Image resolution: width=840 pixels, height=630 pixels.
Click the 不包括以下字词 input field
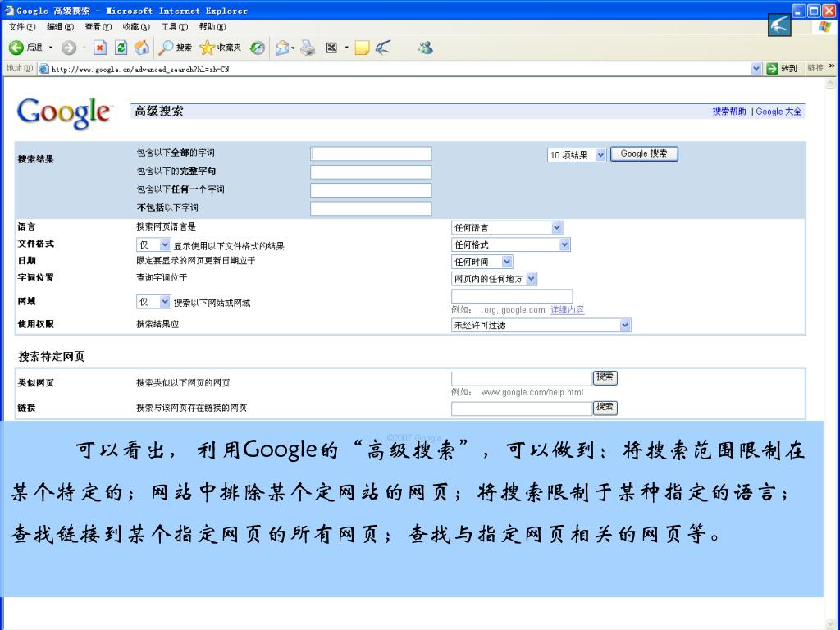pos(371,208)
